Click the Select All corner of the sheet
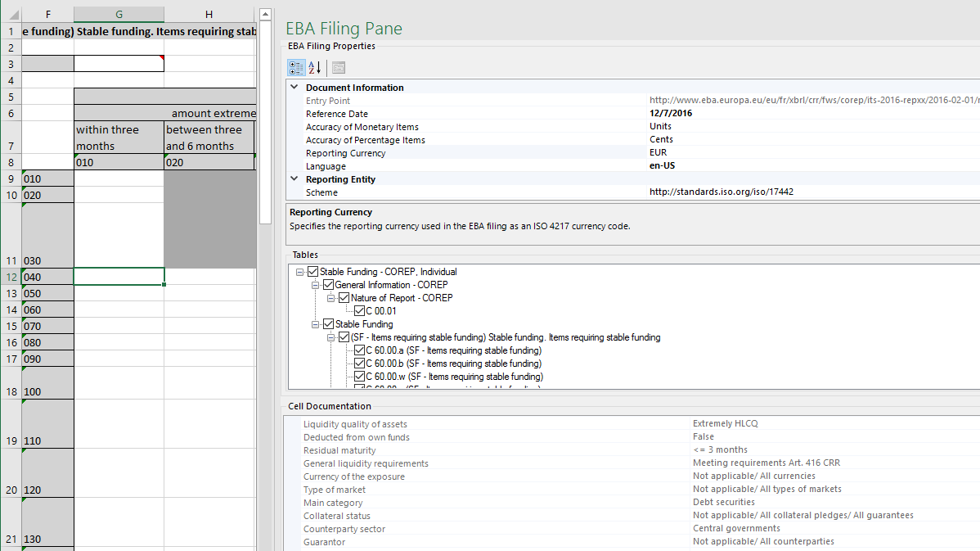The image size is (980, 551). pyautogui.click(x=11, y=15)
